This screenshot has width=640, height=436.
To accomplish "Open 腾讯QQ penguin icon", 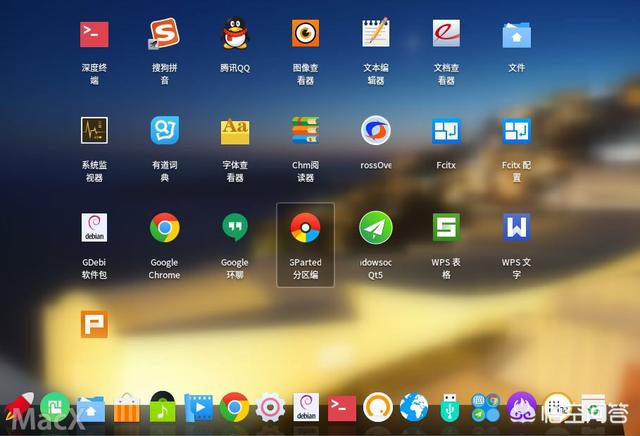I will [x=235, y=33].
